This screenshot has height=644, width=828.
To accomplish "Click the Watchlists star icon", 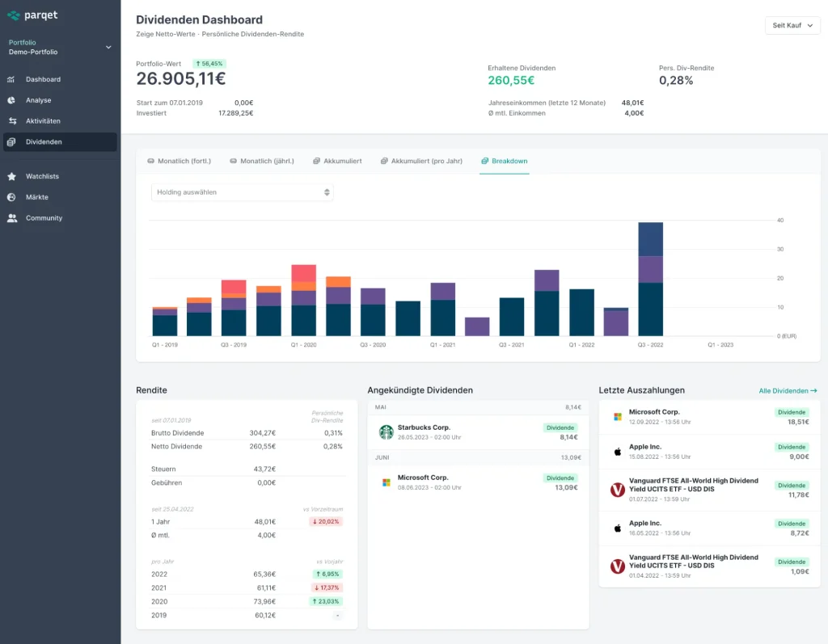I will click(x=11, y=176).
